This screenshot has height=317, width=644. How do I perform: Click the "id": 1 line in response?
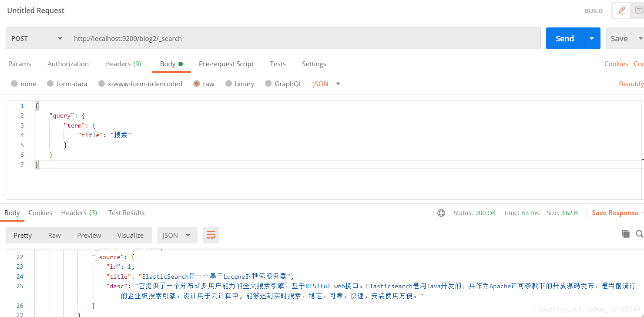coord(121,266)
